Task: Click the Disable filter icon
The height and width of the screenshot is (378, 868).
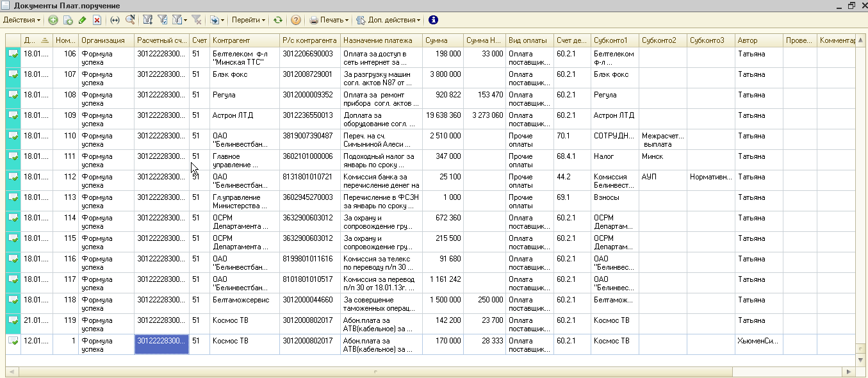Action: pos(197,20)
